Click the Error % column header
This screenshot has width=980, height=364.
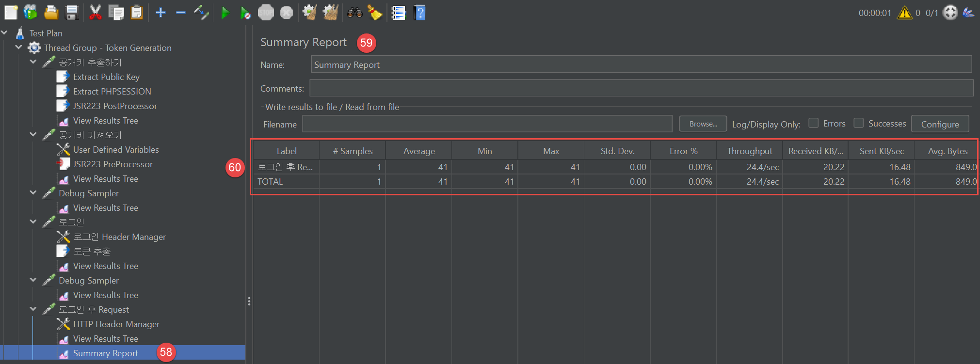[684, 151]
